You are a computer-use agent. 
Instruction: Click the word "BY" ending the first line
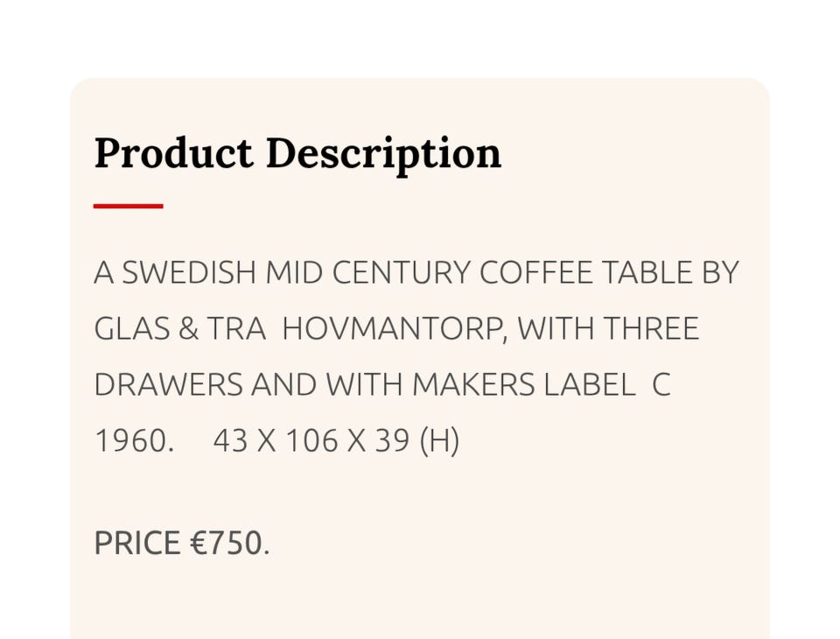point(720,274)
